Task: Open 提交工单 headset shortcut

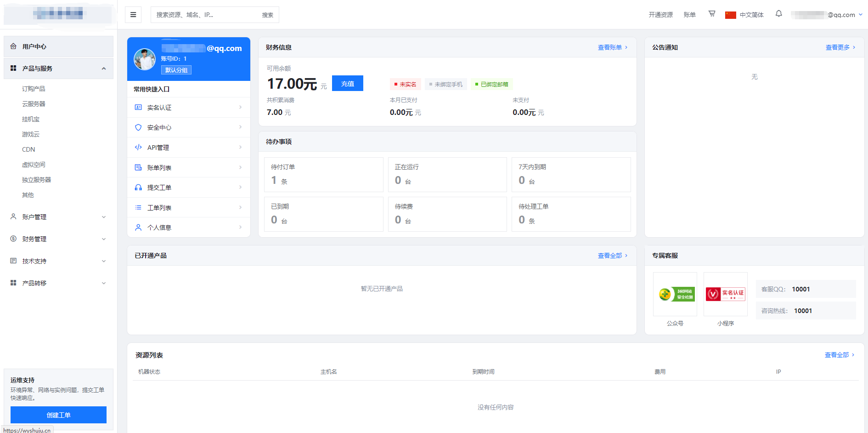Action: coord(188,188)
